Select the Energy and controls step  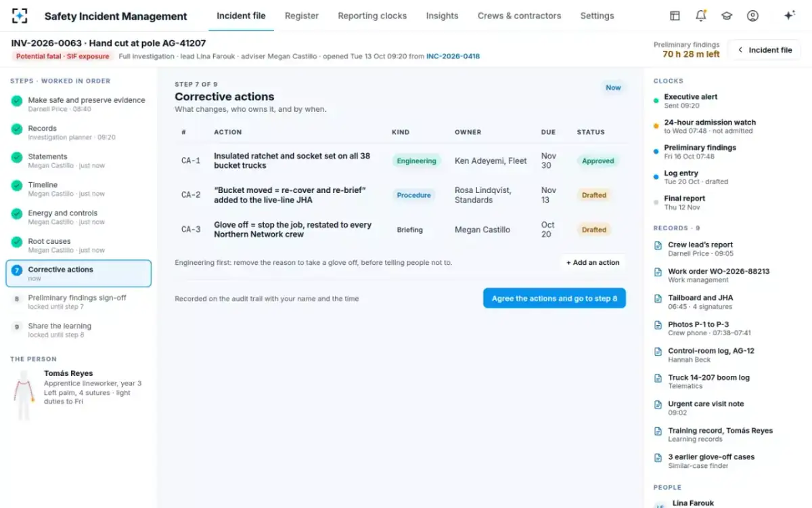pyautogui.click(x=78, y=217)
